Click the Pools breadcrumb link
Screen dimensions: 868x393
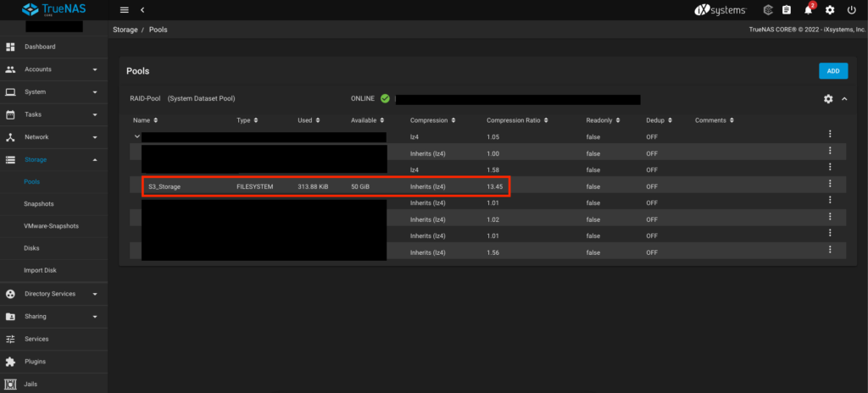(x=158, y=30)
